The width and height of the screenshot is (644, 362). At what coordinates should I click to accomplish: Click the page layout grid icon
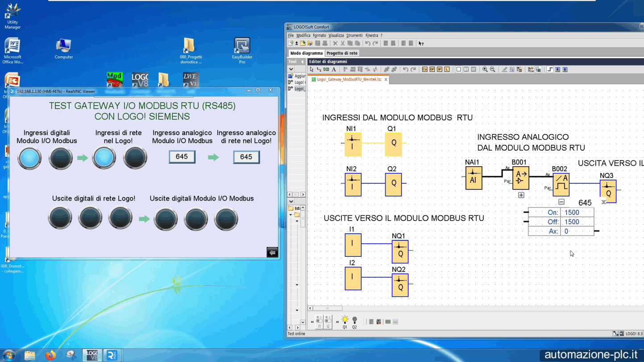pos(512,69)
